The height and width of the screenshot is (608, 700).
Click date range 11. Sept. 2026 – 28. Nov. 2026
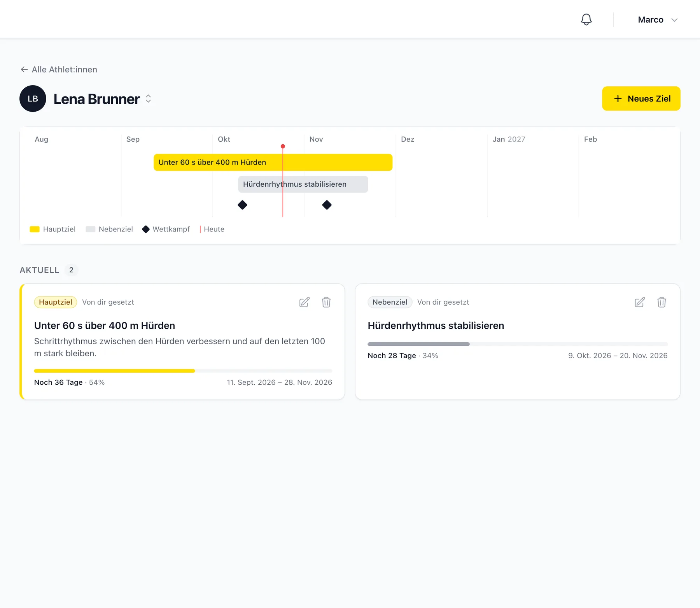(280, 382)
